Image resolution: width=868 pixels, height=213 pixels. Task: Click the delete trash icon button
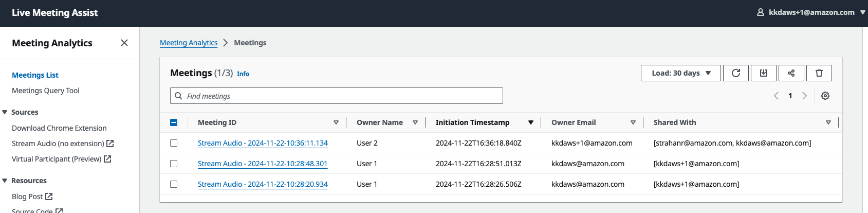[819, 73]
